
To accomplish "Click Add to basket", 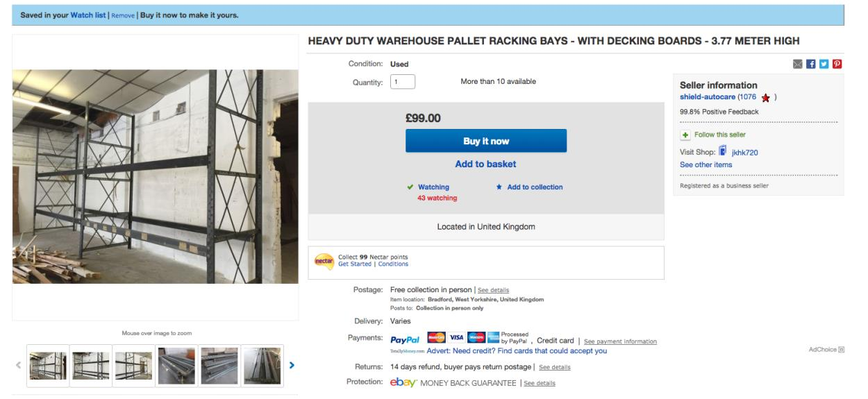I will tap(485, 164).
